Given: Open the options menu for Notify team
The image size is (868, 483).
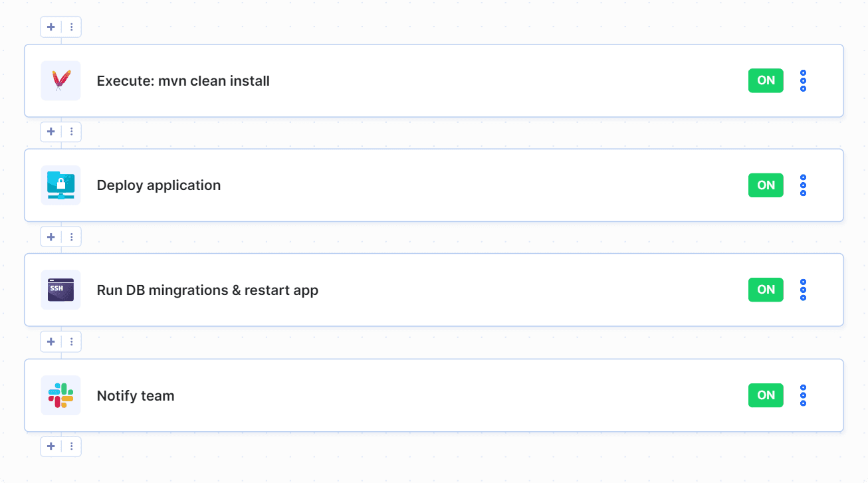Looking at the screenshot, I should 803,395.
